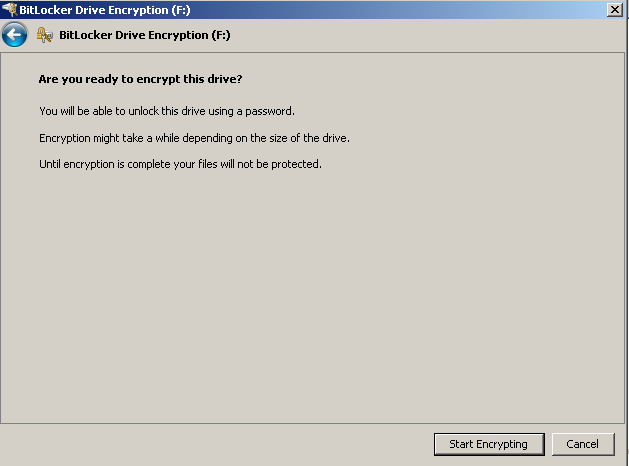Image resolution: width=629 pixels, height=466 pixels.
Task: Start encrypting the F: drive
Action: [x=489, y=444]
